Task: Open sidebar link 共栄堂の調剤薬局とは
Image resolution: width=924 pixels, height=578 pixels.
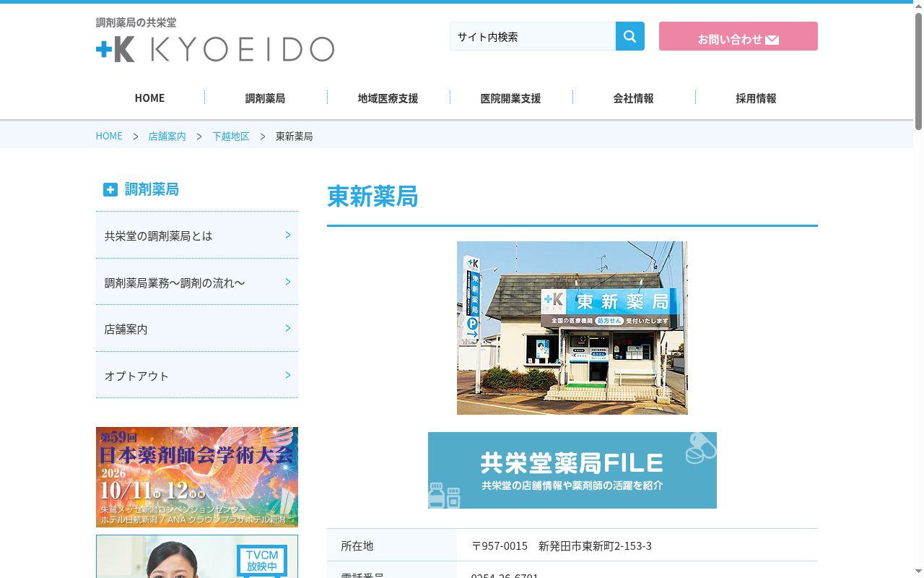Action: 197,236
